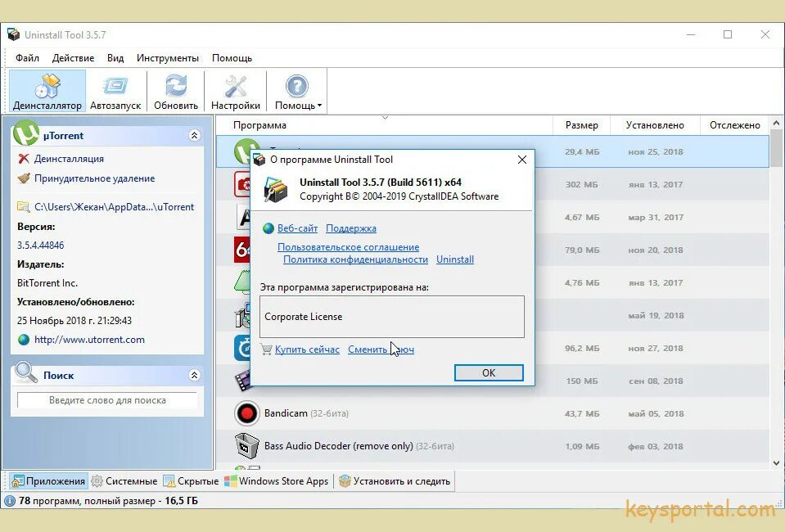Click publisher BitTorrent Inc. text
The height and width of the screenshot is (532, 785).
coord(47,283)
